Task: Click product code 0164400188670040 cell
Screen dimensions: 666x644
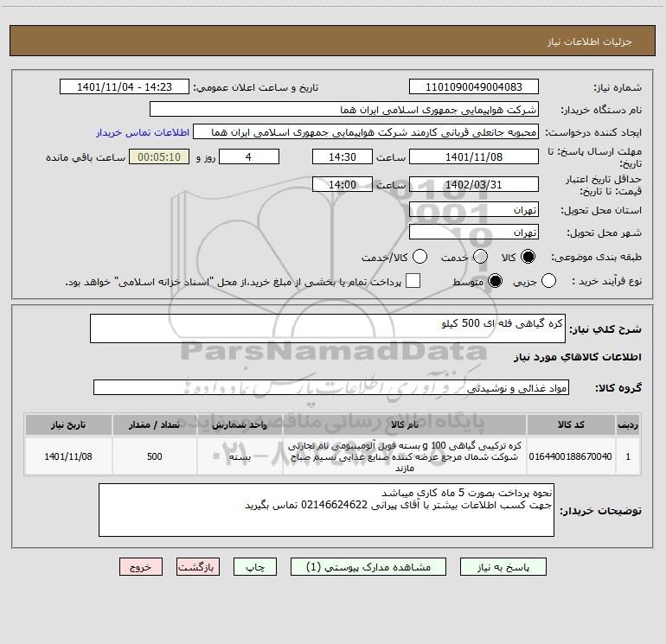Action: (x=571, y=456)
